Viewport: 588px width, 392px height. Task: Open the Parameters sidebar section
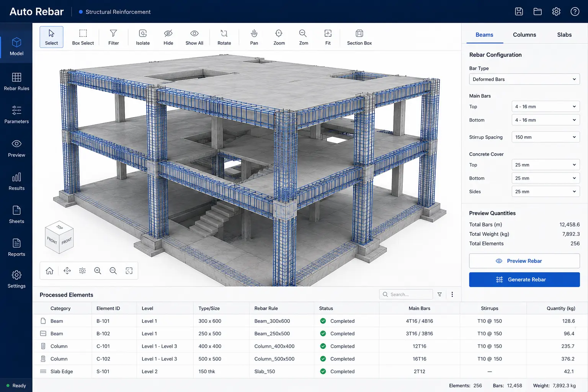click(x=16, y=115)
